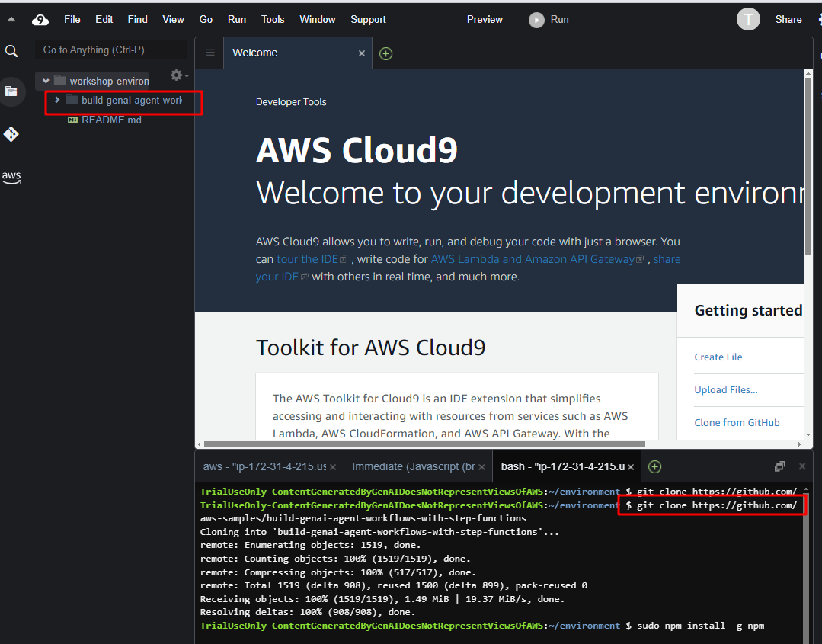The image size is (822, 644).
Task: Open the Tools menu
Action: pos(273,19)
